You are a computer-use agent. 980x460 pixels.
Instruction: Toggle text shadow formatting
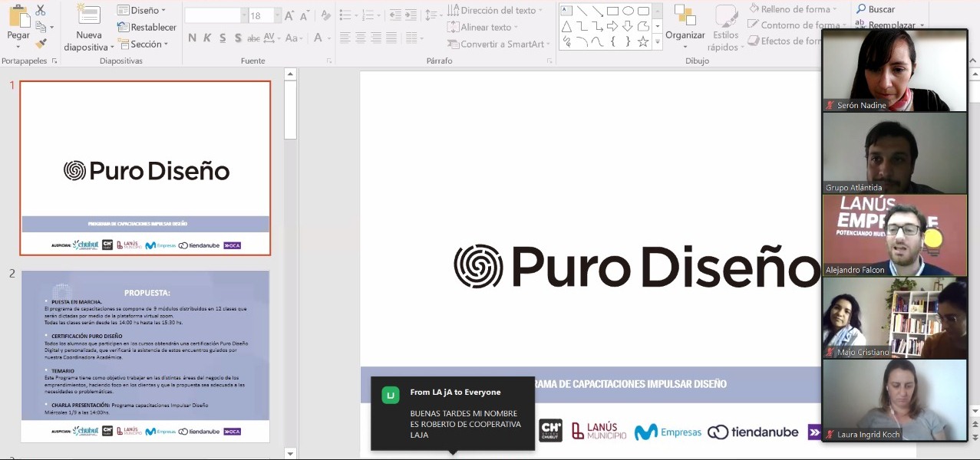238,38
